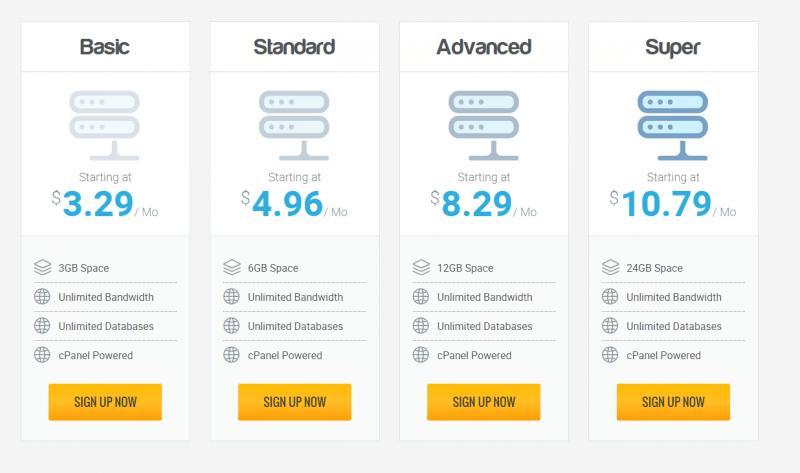Select the Super plan heading
Screen dimensions: 800x473
pos(672,48)
